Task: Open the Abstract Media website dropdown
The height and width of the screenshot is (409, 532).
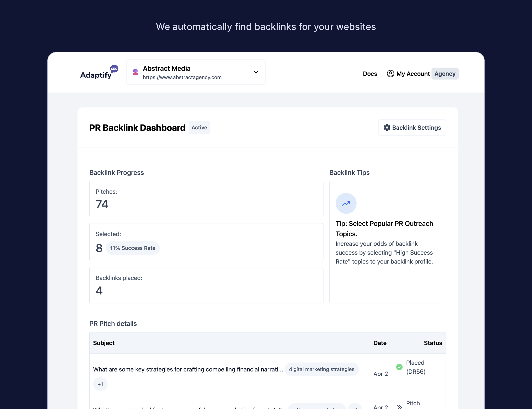Action: [x=256, y=72]
